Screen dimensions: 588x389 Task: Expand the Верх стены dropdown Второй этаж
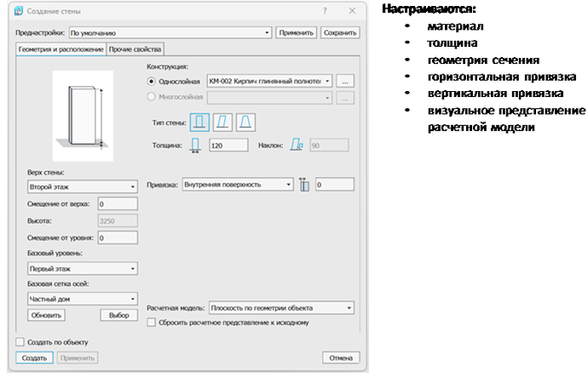coord(83,186)
